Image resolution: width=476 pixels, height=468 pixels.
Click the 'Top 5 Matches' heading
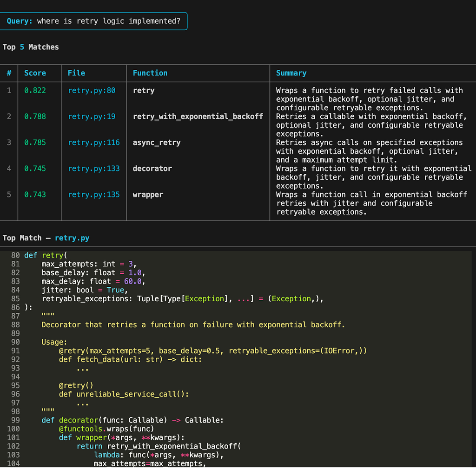tap(31, 47)
